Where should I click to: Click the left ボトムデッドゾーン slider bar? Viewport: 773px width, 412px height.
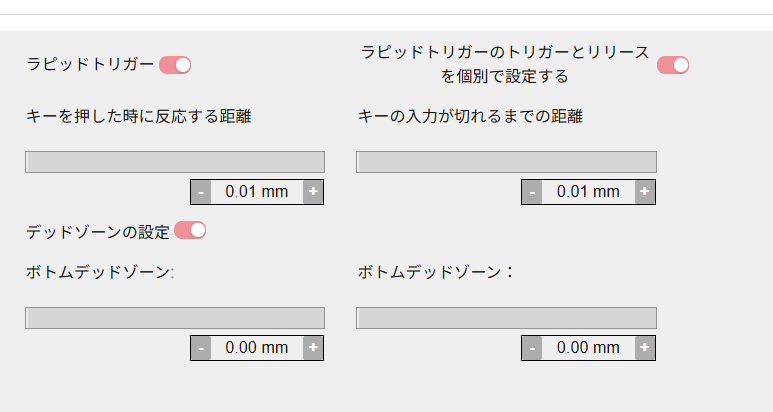(175, 318)
